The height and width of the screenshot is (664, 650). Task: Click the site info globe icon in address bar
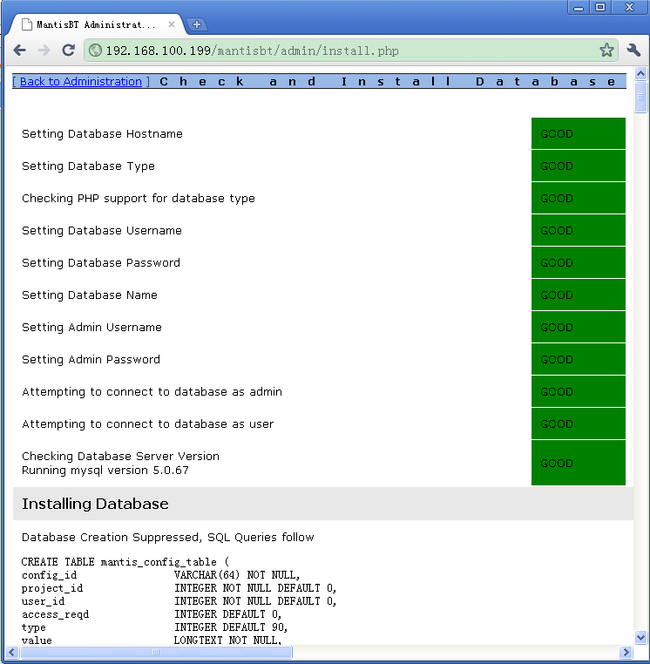pyautogui.click(x=95, y=50)
